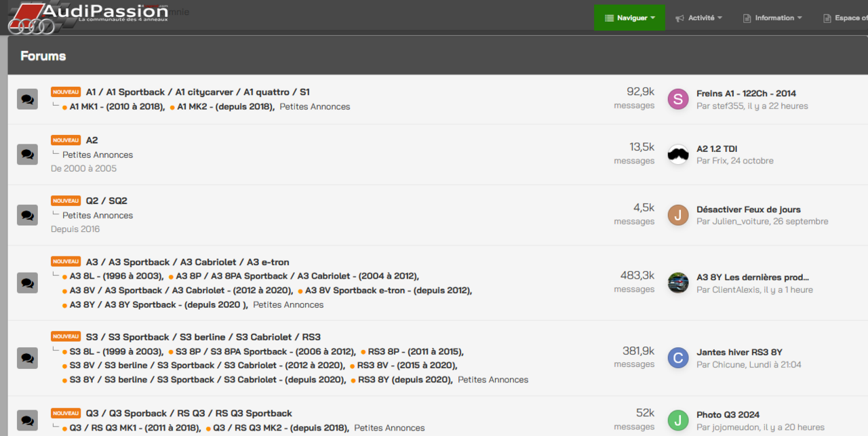Open stef355's pink S avatar

pyautogui.click(x=678, y=99)
